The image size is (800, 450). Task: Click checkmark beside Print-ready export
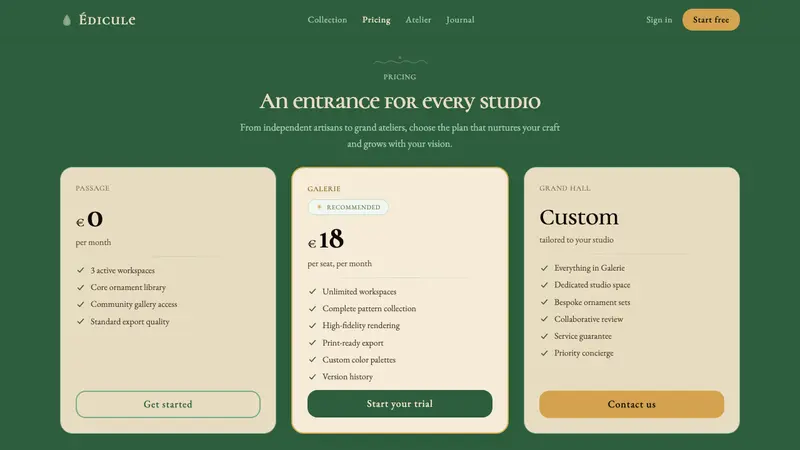pos(312,343)
